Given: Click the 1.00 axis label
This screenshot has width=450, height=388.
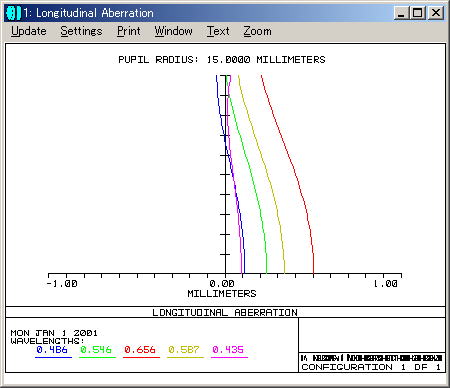Looking at the screenshot, I should [x=386, y=284].
